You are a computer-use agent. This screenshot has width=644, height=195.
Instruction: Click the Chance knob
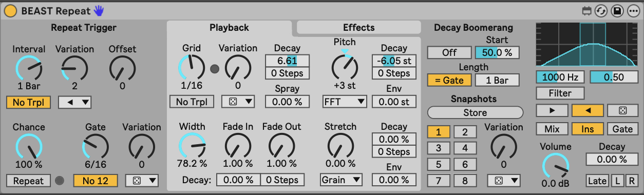[29, 146]
